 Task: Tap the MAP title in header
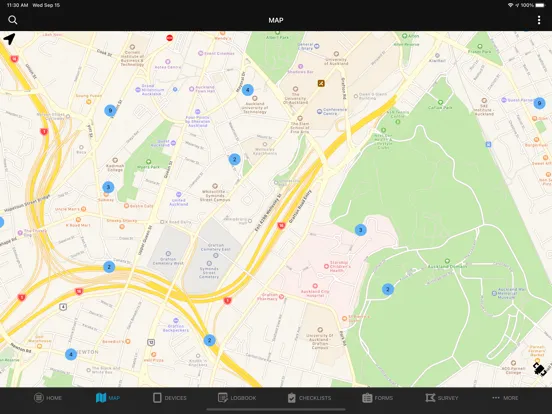(276, 20)
